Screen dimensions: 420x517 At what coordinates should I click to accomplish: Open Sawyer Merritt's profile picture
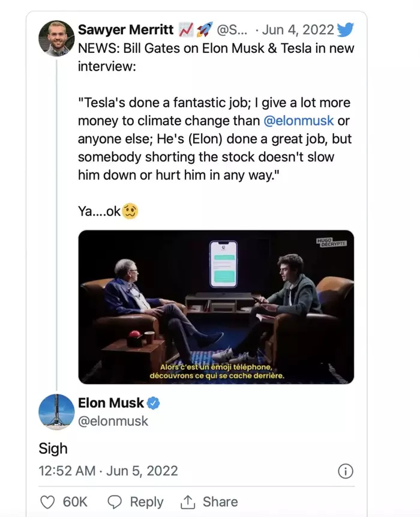click(56, 39)
